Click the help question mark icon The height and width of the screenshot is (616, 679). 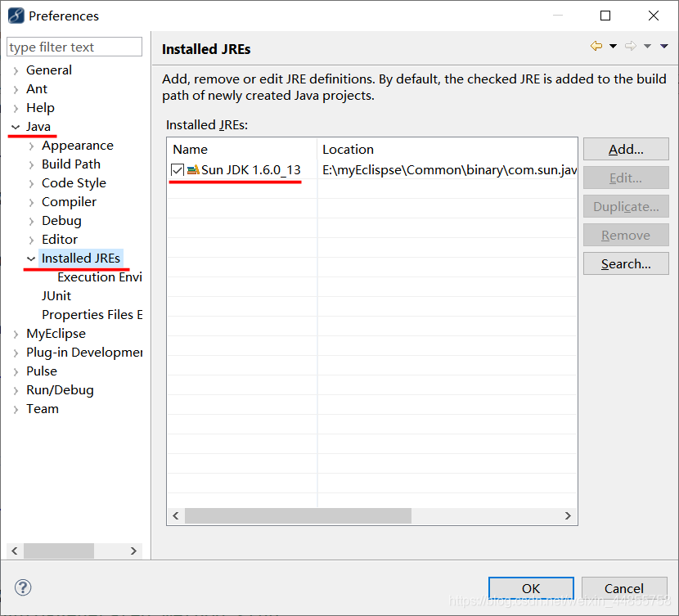click(23, 587)
